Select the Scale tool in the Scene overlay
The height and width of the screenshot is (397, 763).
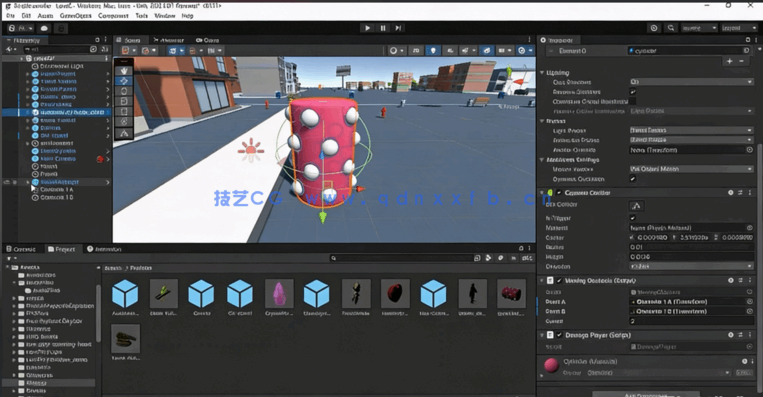point(124,101)
